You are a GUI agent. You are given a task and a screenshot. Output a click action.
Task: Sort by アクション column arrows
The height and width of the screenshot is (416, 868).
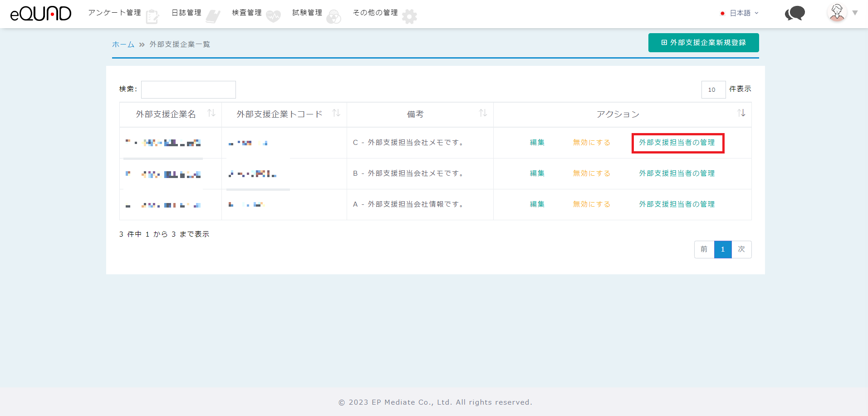[741, 113]
